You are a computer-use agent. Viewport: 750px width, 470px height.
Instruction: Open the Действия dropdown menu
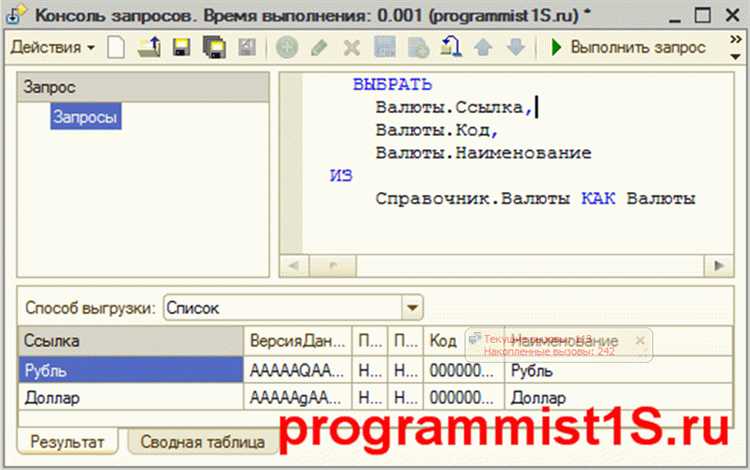coord(53,47)
